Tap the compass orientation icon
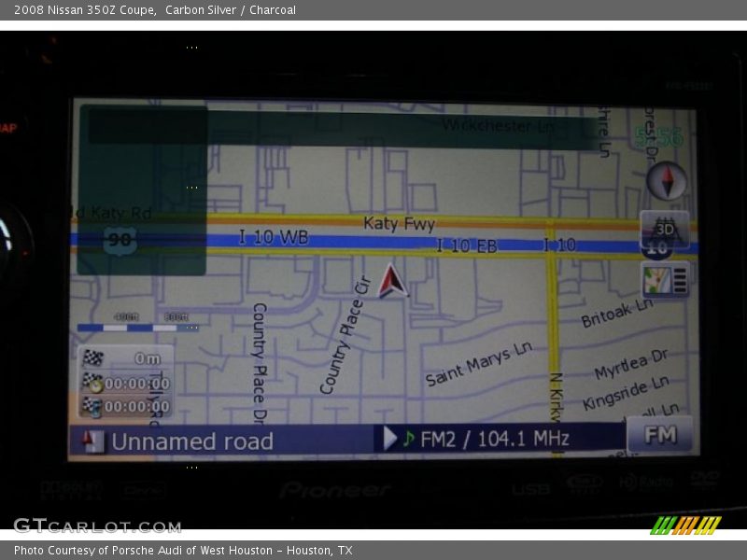 [667, 181]
